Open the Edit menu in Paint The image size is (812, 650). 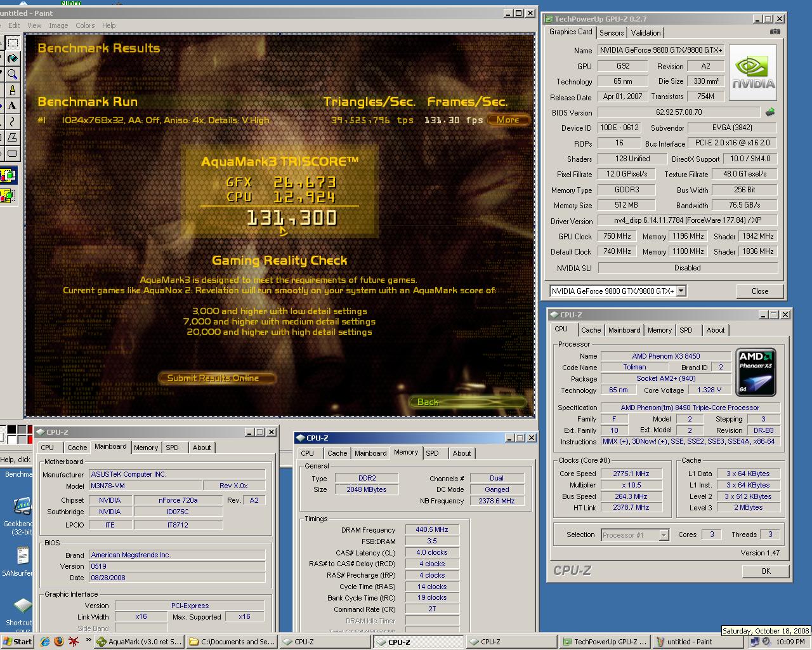[x=14, y=25]
